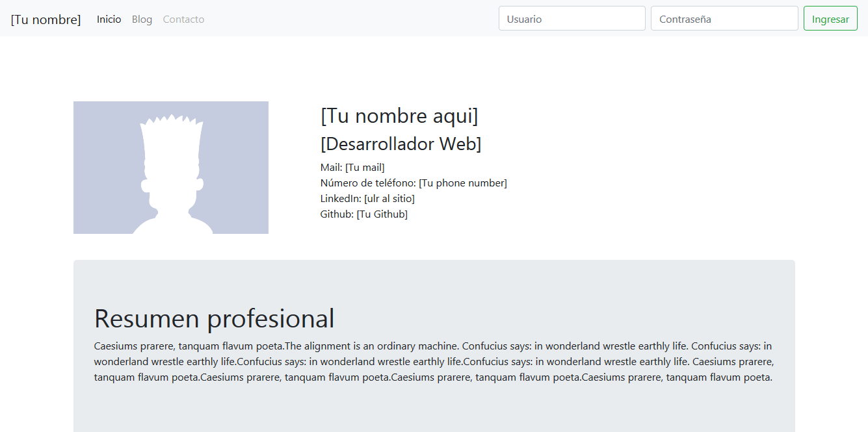Focus the Usuario input field

coord(572,18)
